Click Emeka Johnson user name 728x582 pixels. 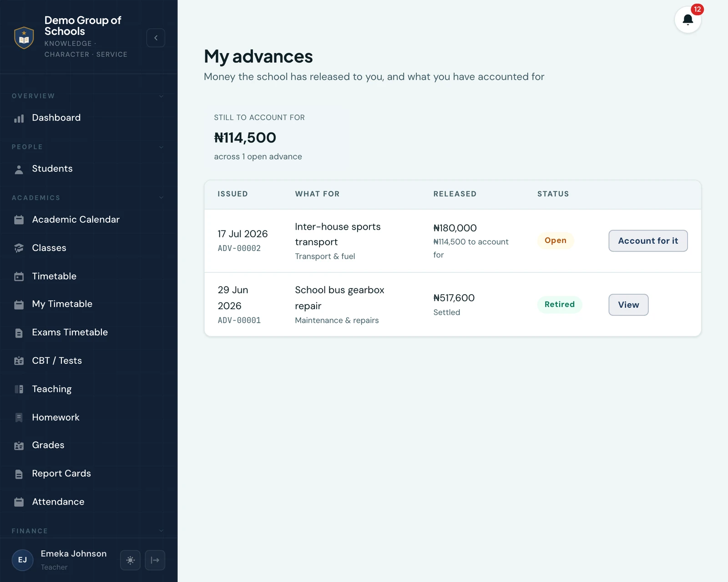click(x=74, y=553)
